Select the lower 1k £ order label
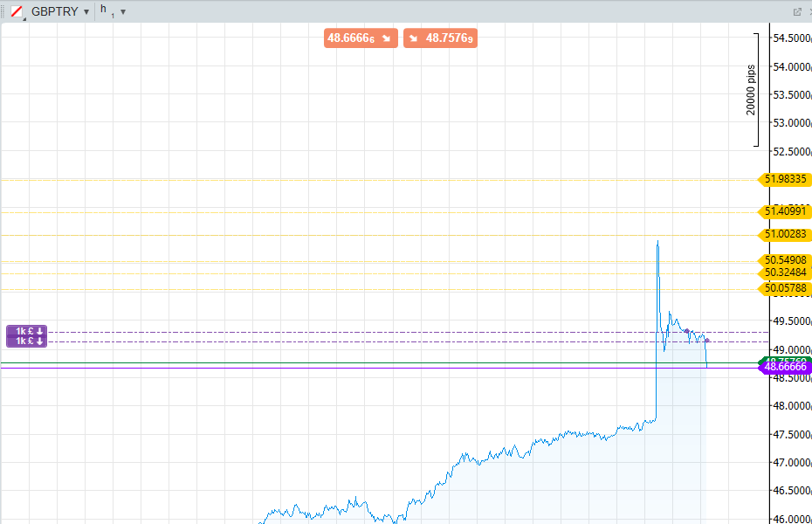This screenshot has width=812, height=524. tap(27, 341)
